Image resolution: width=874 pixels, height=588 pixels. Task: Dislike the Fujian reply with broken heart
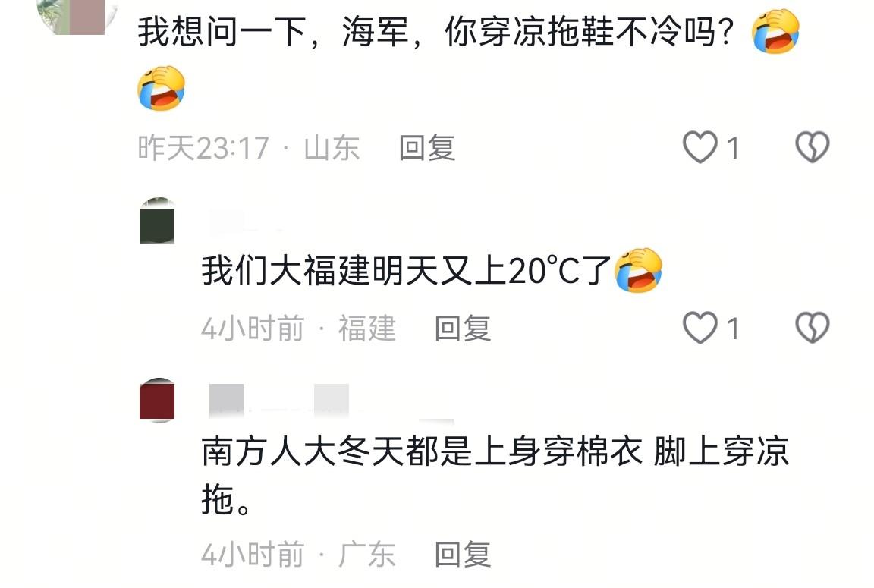(x=812, y=327)
